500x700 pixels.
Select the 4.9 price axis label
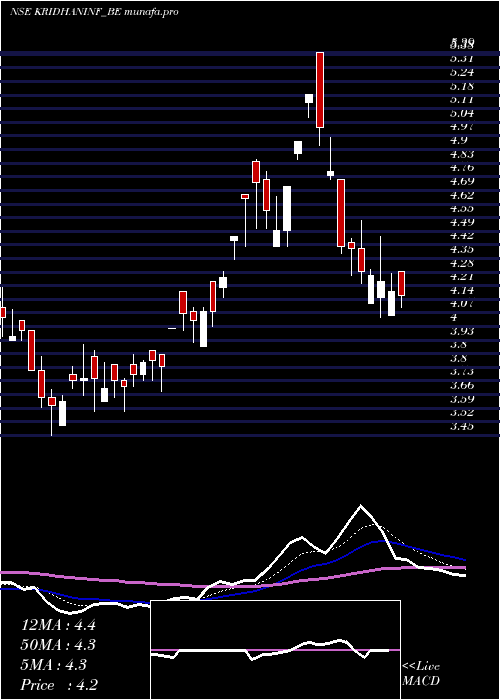click(x=458, y=141)
